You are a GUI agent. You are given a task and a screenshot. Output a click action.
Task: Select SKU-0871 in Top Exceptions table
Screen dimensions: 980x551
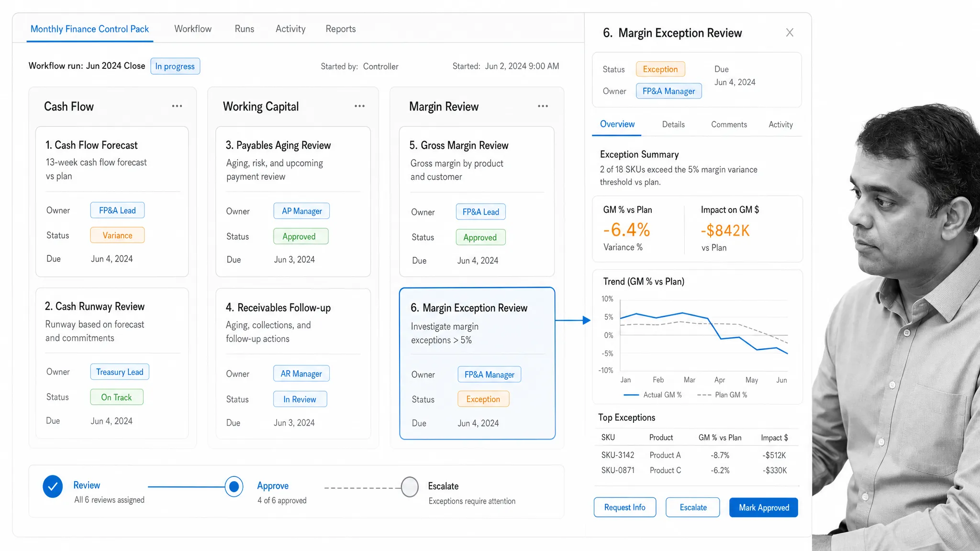point(618,470)
